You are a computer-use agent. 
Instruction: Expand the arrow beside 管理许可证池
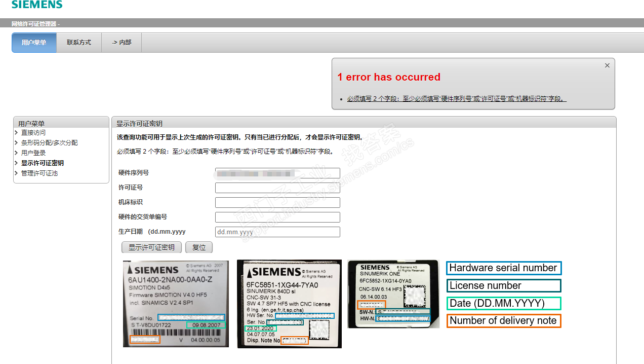(16, 173)
